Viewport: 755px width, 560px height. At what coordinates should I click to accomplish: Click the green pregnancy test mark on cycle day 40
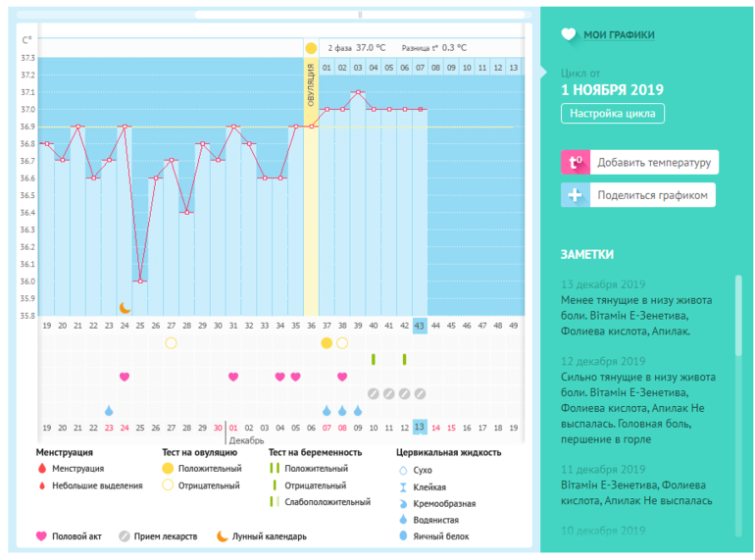click(x=374, y=359)
